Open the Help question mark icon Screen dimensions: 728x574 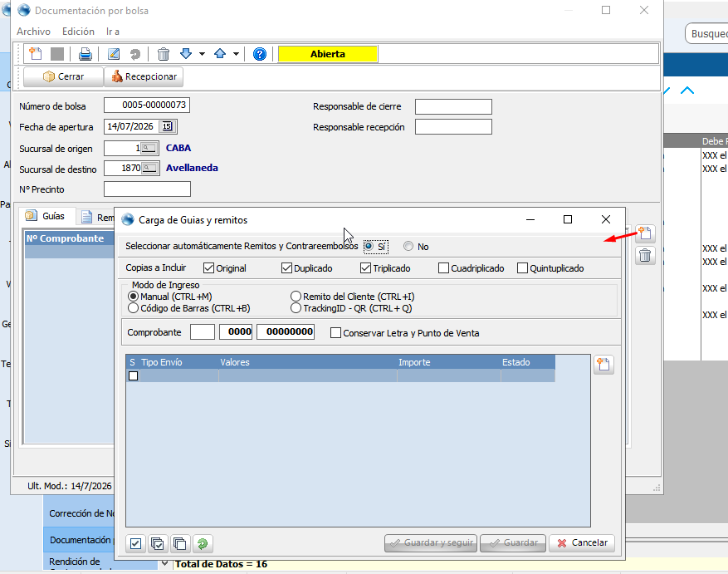[260, 54]
